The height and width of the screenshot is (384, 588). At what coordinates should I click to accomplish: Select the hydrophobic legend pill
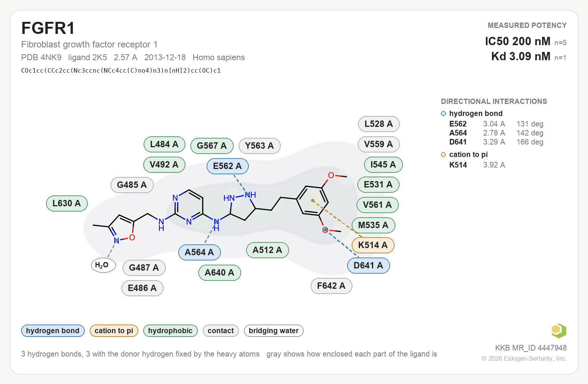tap(170, 331)
